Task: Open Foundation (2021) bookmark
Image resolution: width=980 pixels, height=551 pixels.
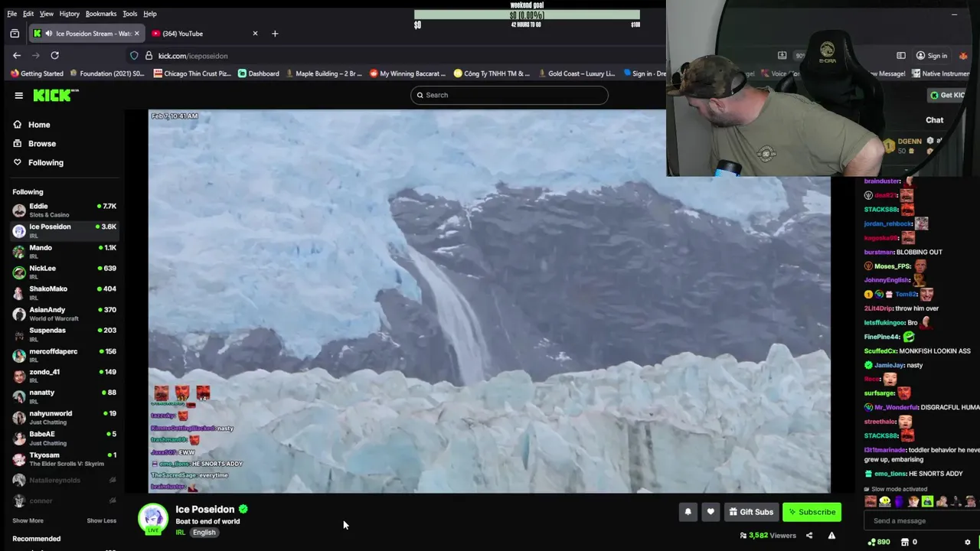Action: (x=107, y=73)
